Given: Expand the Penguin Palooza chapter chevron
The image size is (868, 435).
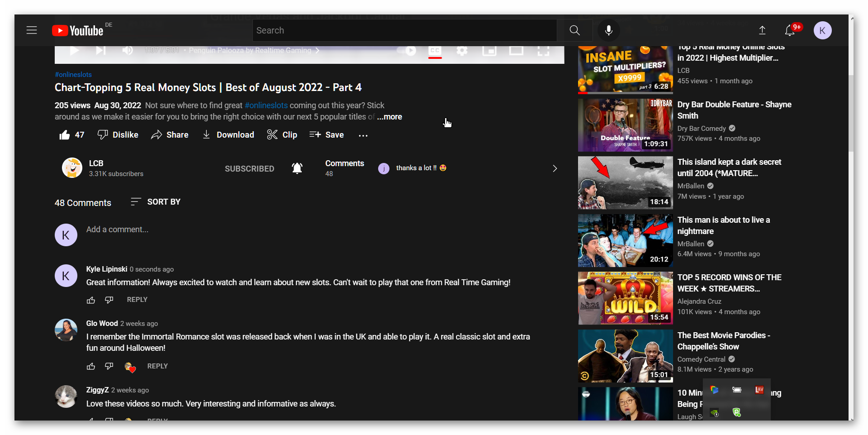Looking at the screenshot, I should pyautogui.click(x=318, y=50).
